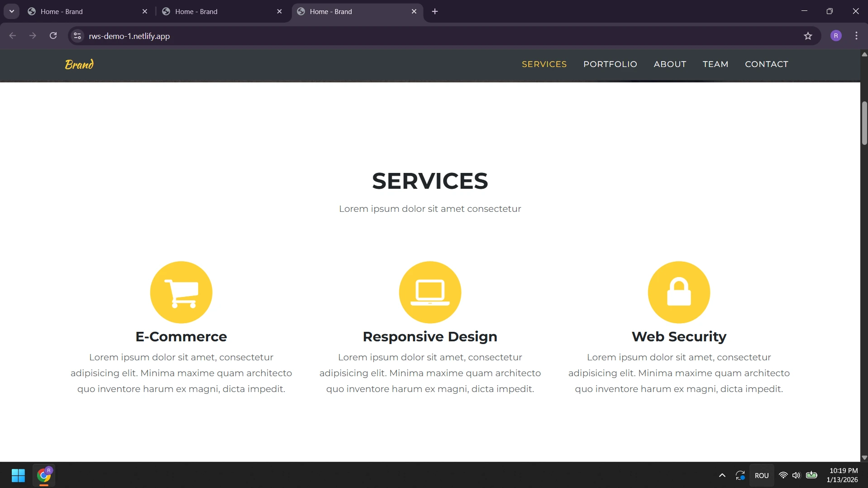Screen dimensions: 868x488
Task: Open the Windows Start menu
Action: coord(18,475)
